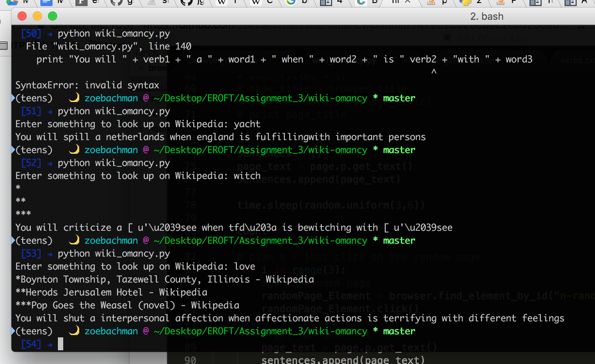The width and height of the screenshot is (595, 364).
Task: Click the 'Wikipedia: love' input line
Action: (x=135, y=267)
